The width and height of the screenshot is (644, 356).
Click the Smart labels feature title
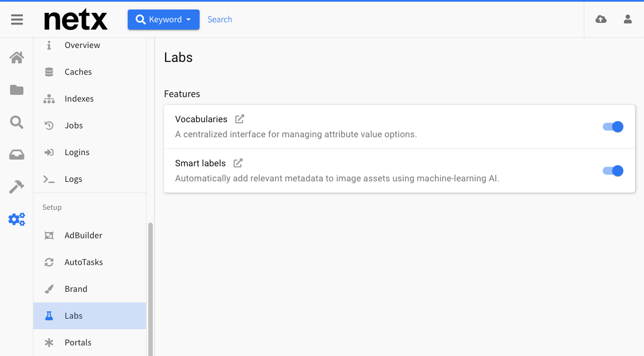[200, 163]
